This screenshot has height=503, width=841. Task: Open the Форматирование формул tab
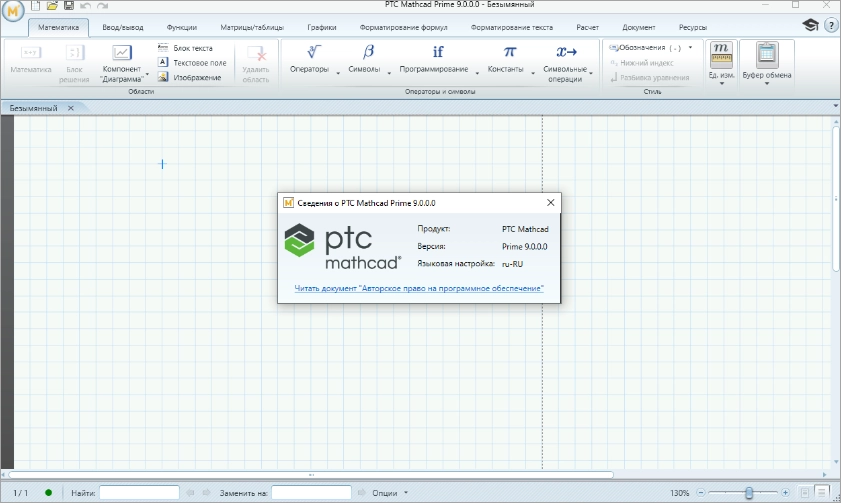(403, 27)
